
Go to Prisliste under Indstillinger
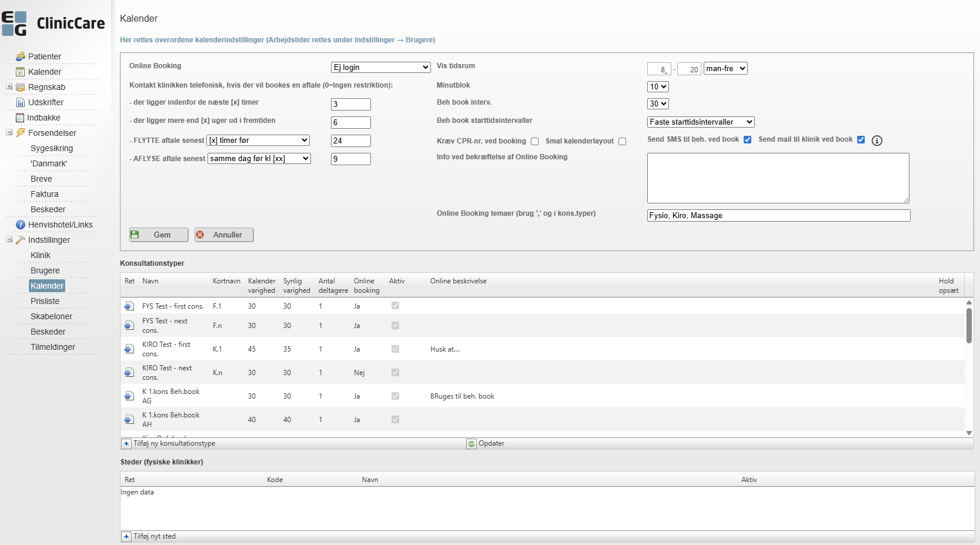(x=45, y=301)
